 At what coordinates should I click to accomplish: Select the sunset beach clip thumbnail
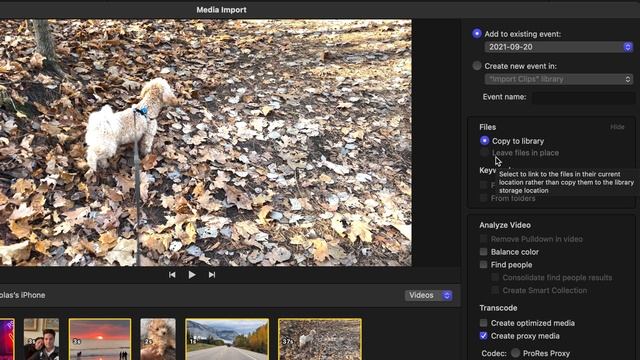pos(100,339)
